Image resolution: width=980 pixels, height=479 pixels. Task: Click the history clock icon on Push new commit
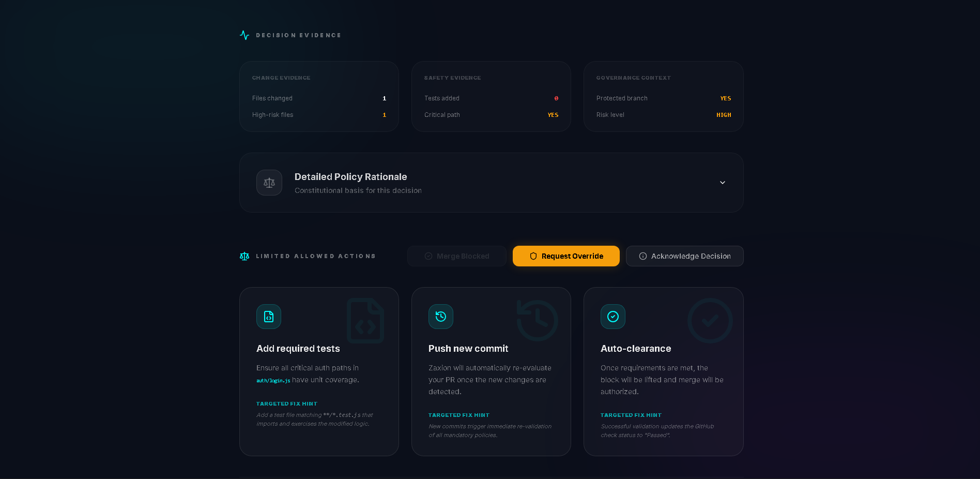440,317
